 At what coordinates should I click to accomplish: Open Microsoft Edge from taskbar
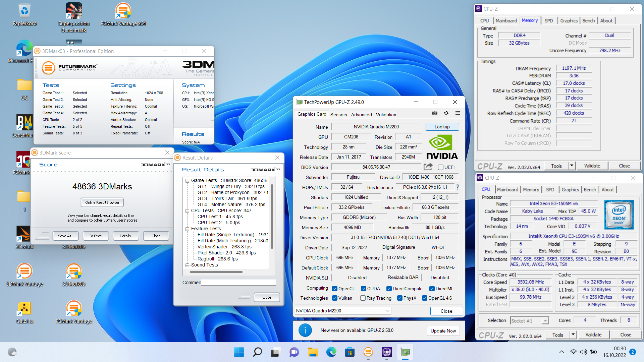[x=331, y=352]
